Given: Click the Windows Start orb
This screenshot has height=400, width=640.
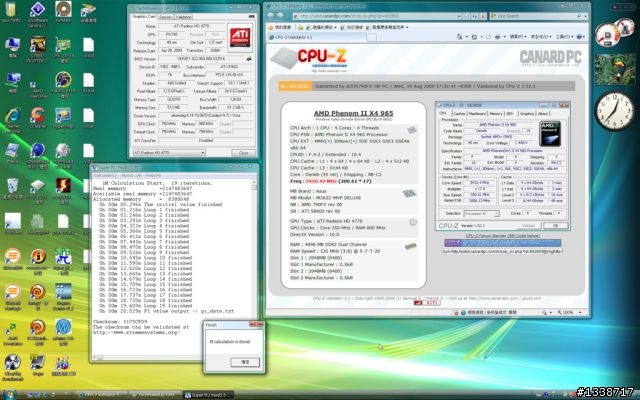Looking at the screenshot, I should tap(9, 392).
